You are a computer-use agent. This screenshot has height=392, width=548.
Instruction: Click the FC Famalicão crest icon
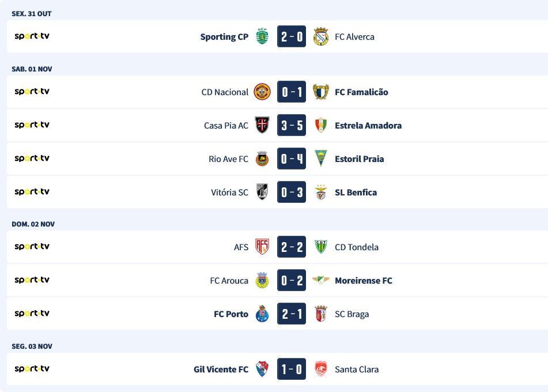pyautogui.click(x=320, y=92)
